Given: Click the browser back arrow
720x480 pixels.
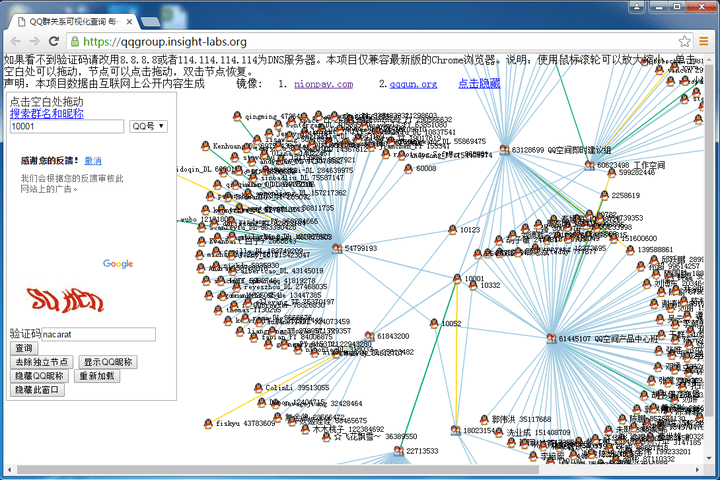Looking at the screenshot, I should tap(15, 41).
